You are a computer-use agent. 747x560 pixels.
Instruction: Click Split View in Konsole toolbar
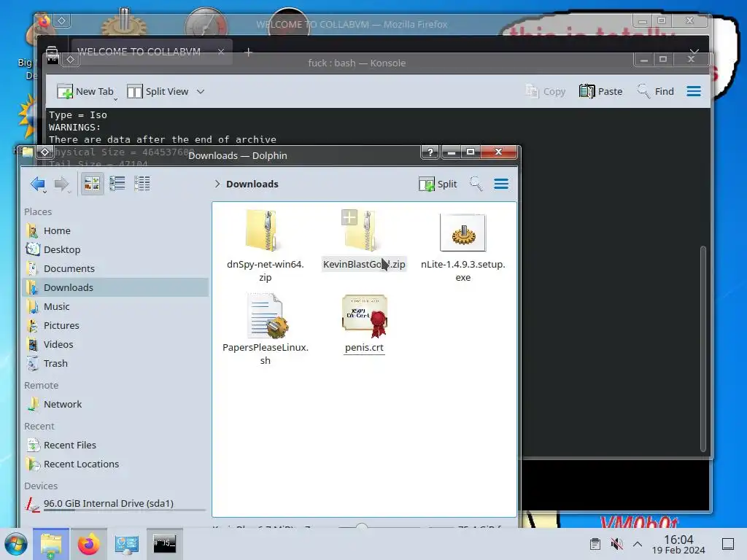[x=158, y=91]
